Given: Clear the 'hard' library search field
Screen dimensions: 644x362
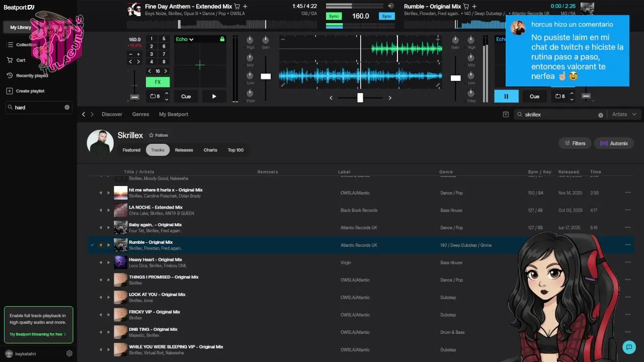Looking at the screenshot, I should (67, 108).
